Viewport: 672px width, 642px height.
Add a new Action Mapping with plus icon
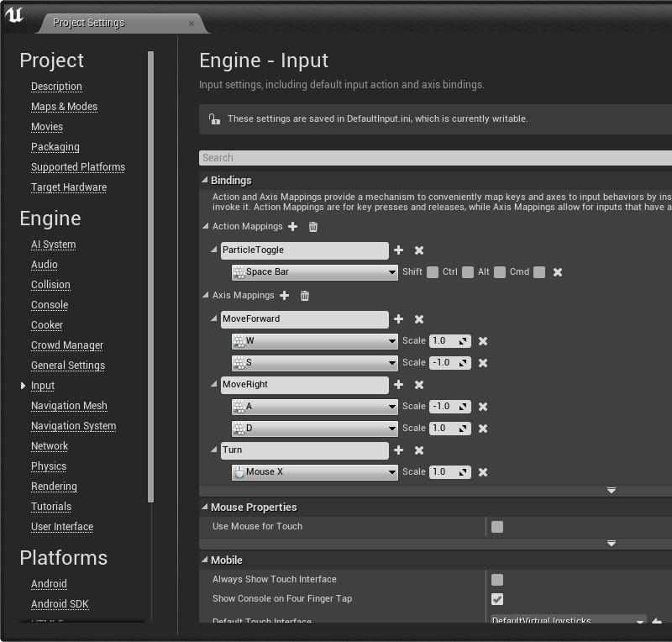coord(292,227)
